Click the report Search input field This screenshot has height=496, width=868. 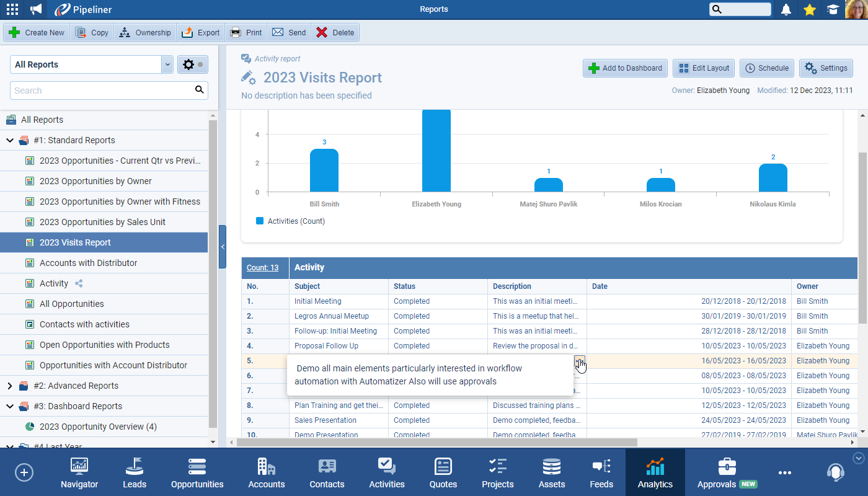coord(102,91)
